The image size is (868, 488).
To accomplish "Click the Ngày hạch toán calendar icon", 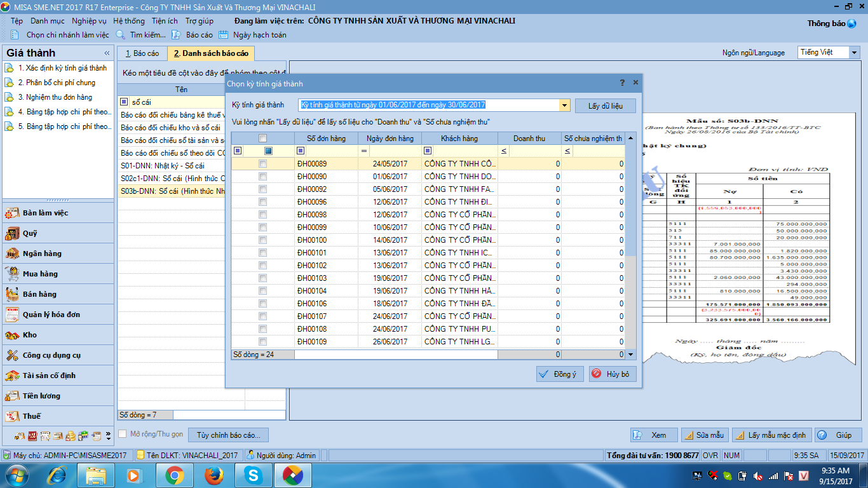I will tap(223, 35).
